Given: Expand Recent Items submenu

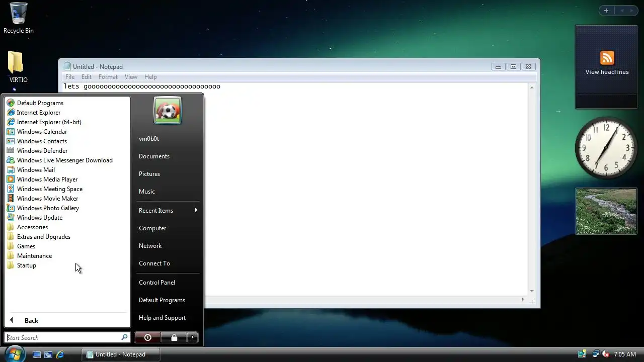Looking at the screenshot, I should point(168,211).
